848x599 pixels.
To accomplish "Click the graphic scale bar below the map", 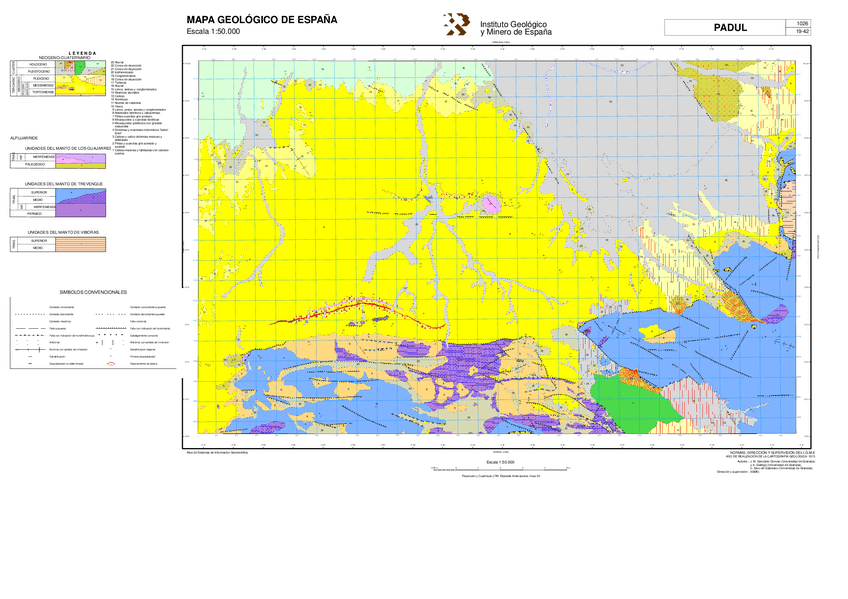I will click(500, 469).
